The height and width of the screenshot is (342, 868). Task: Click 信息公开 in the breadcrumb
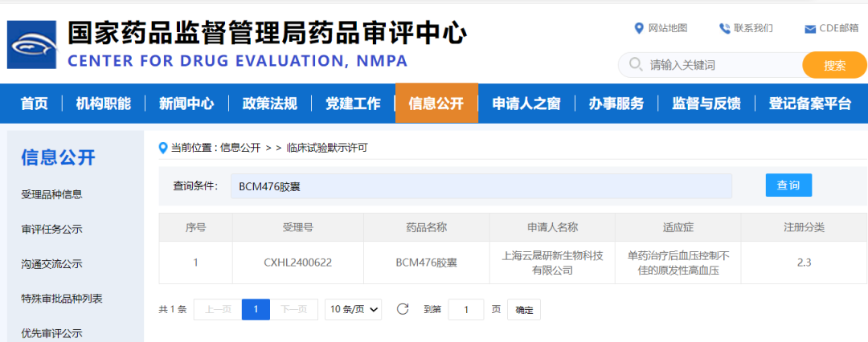tap(240, 148)
